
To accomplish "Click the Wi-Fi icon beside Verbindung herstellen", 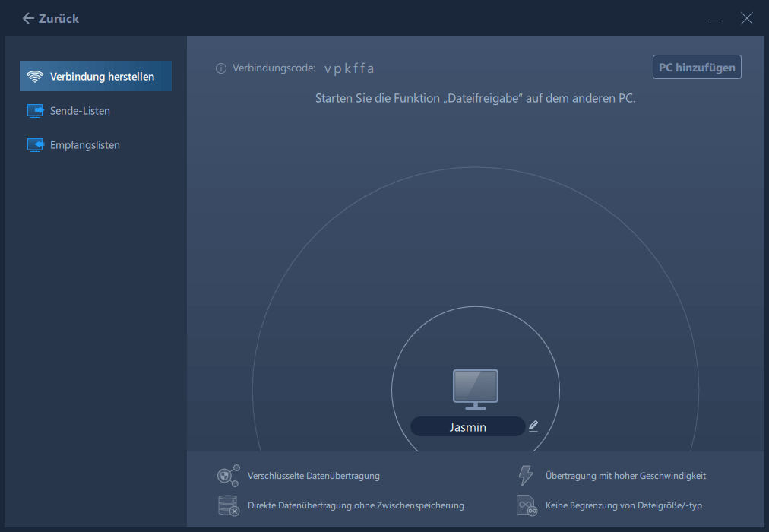I will 35,77.
